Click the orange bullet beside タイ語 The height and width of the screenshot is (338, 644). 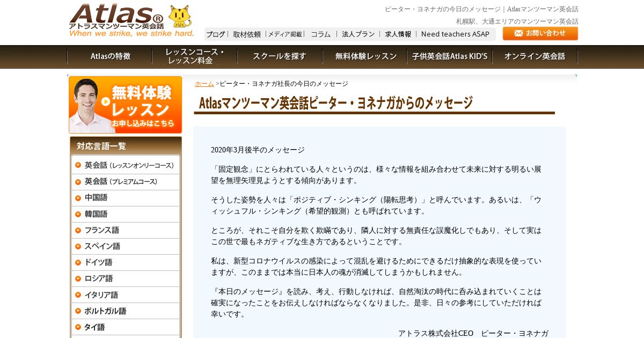click(x=78, y=327)
